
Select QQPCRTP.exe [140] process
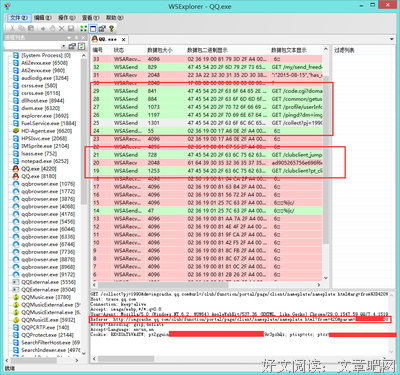(x=45, y=328)
